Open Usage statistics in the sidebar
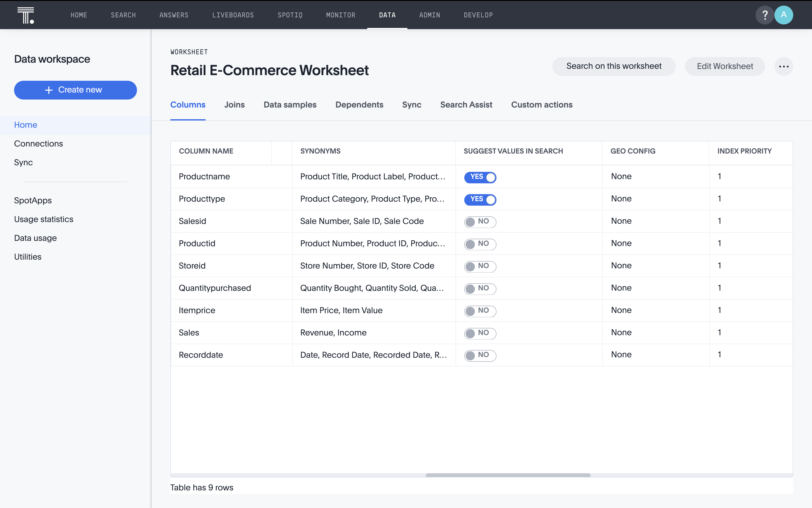The image size is (812, 508). click(43, 219)
